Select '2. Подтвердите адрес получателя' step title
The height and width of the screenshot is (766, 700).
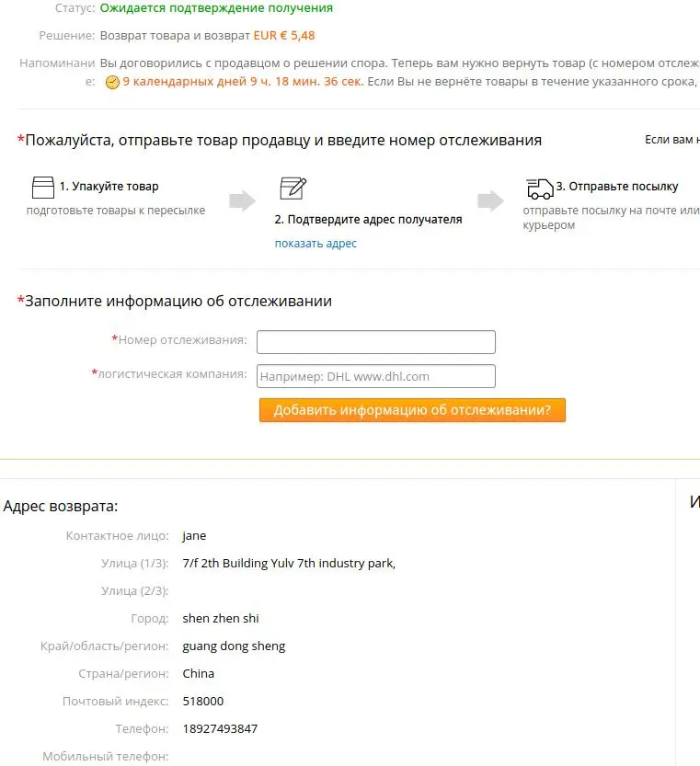(x=368, y=220)
